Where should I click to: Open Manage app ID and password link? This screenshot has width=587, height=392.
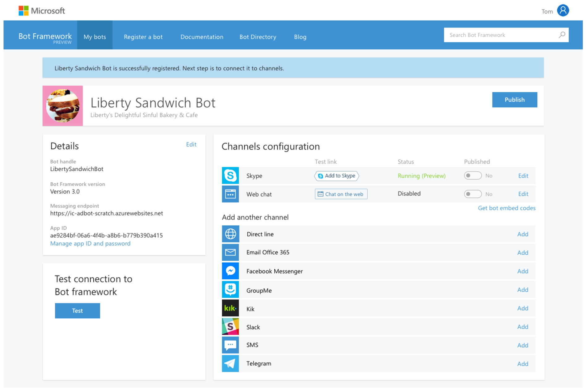(90, 244)
